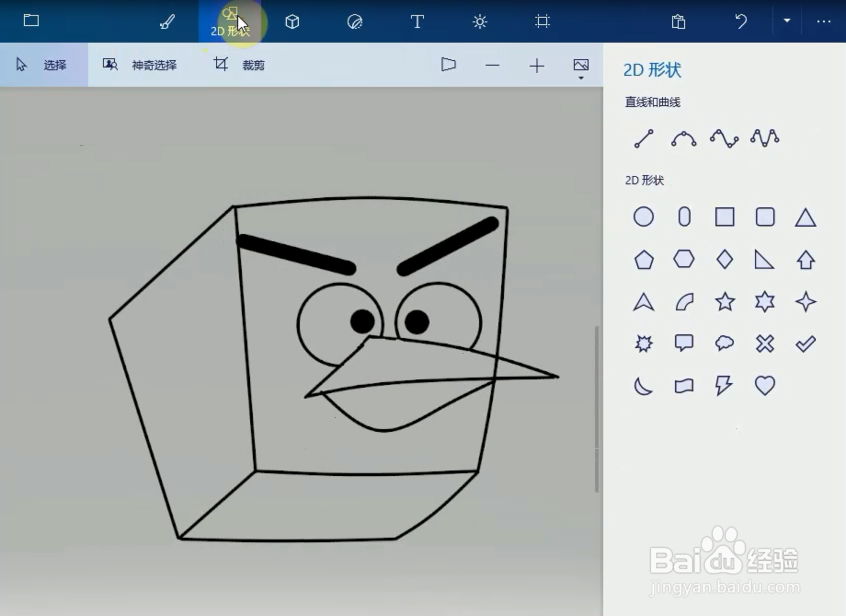Click the Paste clipboard icon

pyautogui.click(x=678, y=22)
